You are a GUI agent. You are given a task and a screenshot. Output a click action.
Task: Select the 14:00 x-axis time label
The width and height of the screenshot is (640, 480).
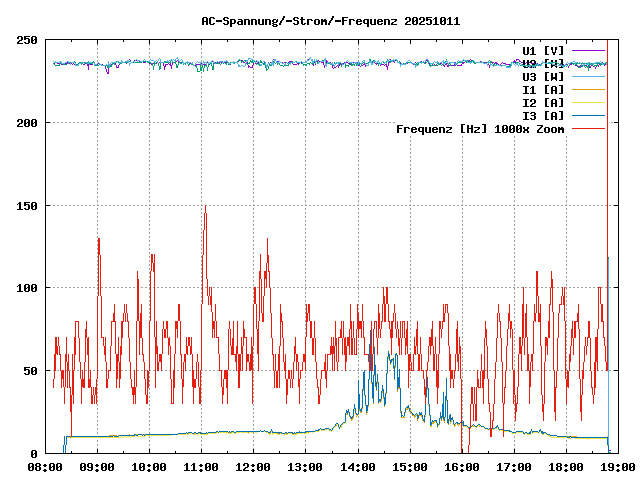[357, 467]
